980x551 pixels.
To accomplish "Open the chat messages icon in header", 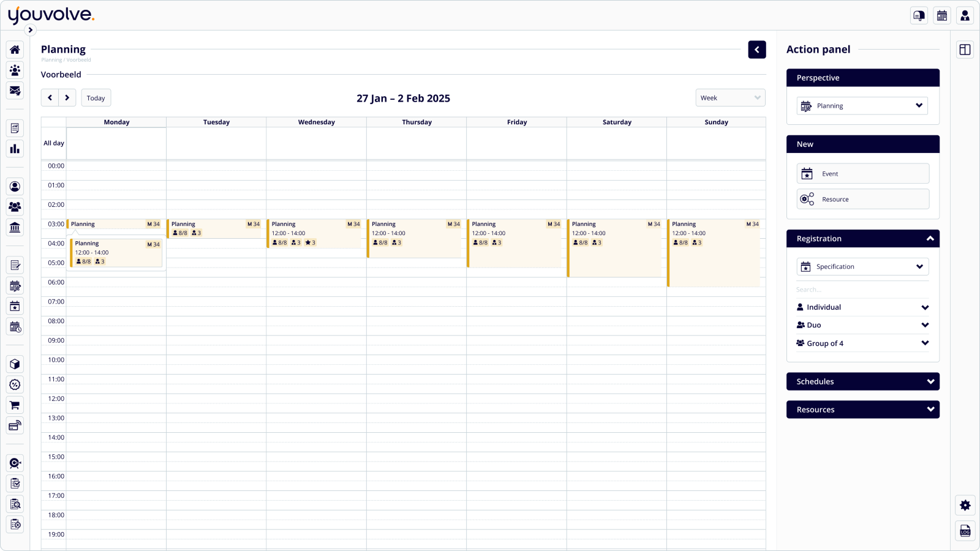I will [919, 16].
